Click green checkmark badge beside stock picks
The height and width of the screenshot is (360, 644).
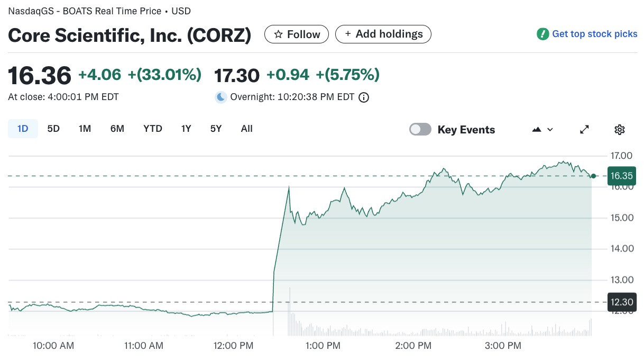pos(542,34)
